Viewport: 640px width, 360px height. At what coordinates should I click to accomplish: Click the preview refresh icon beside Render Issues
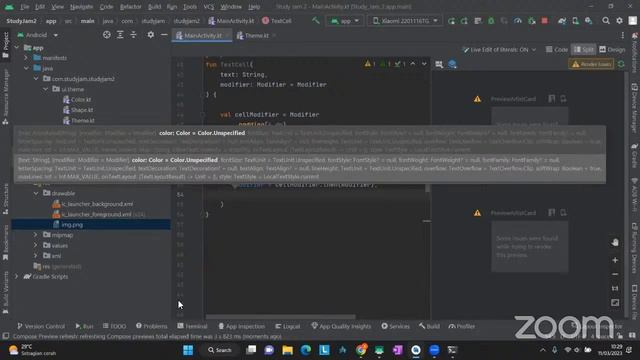tap(621, 64)
